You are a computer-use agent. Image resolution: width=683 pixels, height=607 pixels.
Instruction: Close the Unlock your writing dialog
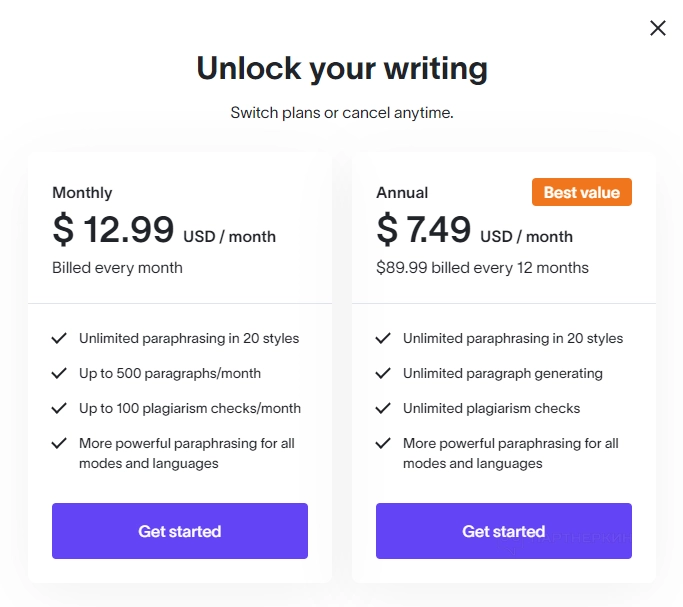coord(657,28)
